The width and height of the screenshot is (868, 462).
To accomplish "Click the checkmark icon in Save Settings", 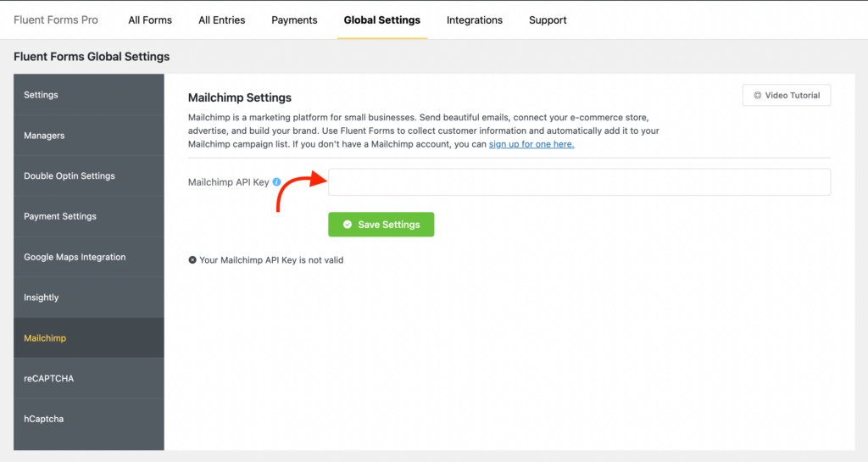I will tap(347, 225).
